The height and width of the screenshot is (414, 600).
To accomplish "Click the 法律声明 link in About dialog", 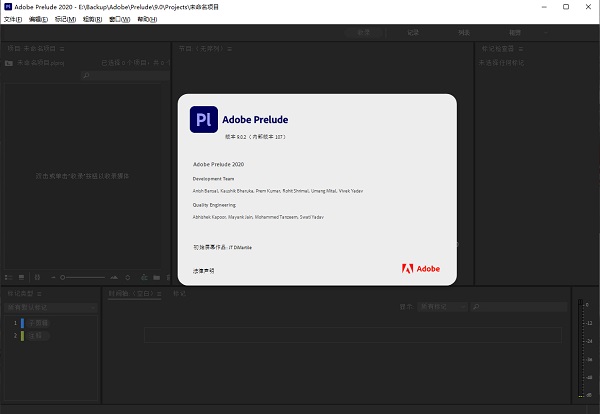I will [204, 270].
